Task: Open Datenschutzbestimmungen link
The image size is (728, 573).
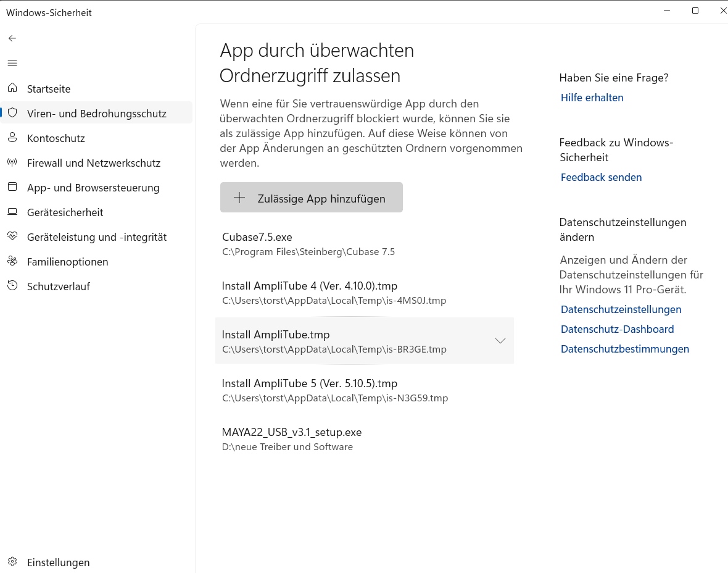Action: [625, 349]
